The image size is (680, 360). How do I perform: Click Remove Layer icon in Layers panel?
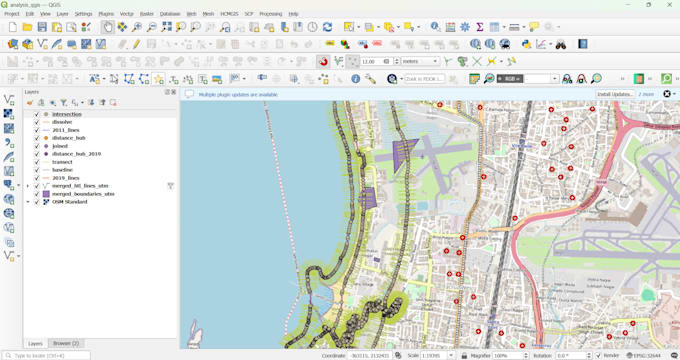click(113, 103)
